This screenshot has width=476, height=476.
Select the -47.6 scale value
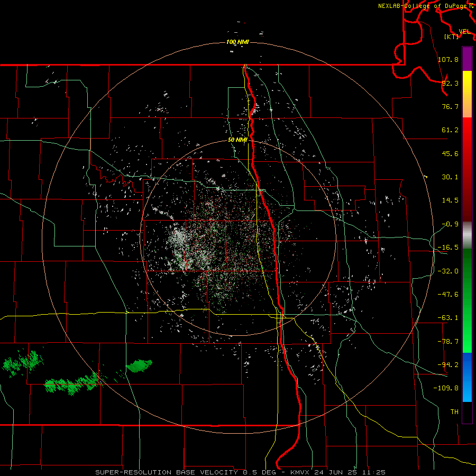tap(448, 295)
